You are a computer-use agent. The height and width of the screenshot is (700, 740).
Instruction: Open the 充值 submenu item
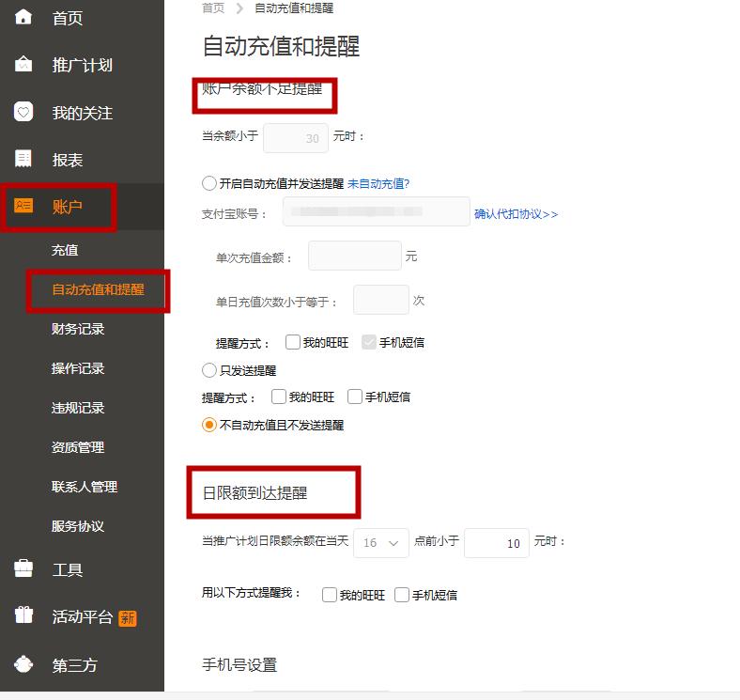click(65, 250)
